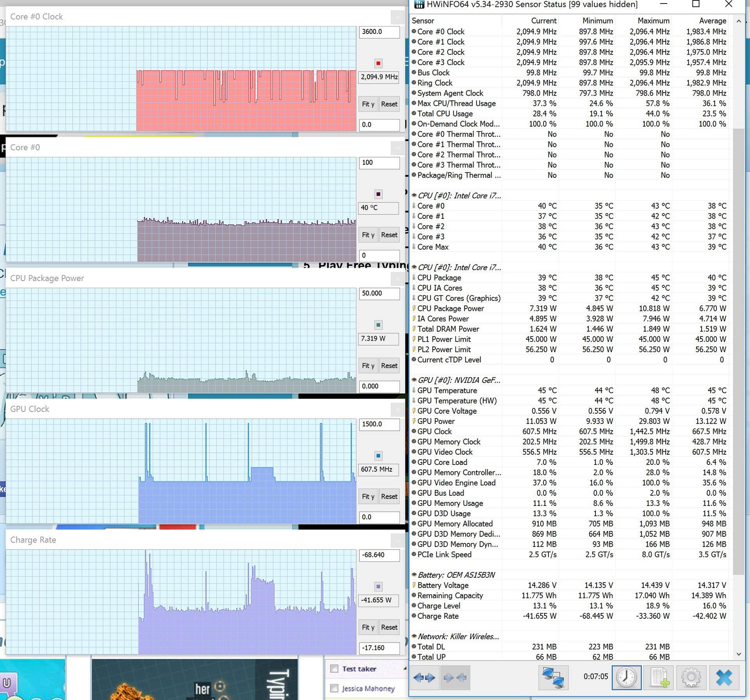Click the sensor list scrollbar down arrow
This screenshot has height=700, width=750.
pyautogui.click(x=739, y=654)
